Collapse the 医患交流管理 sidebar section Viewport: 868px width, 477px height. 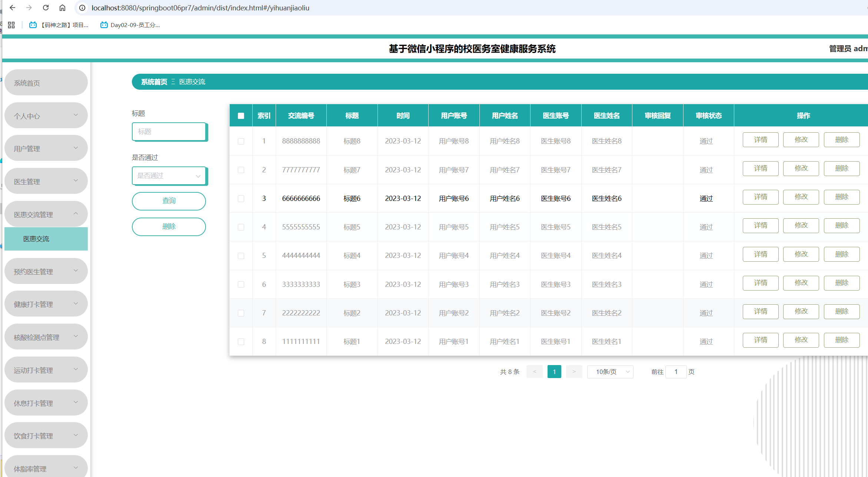point(46,214)
